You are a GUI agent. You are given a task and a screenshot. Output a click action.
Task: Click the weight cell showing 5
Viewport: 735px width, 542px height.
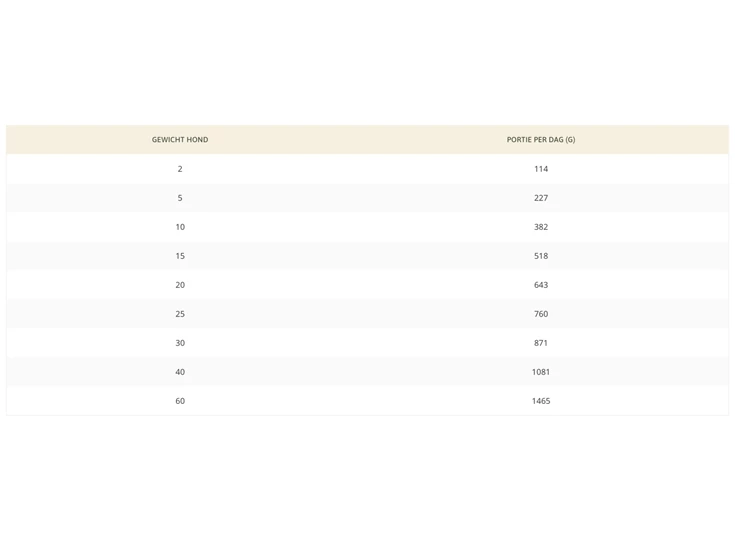coord(180,198)
